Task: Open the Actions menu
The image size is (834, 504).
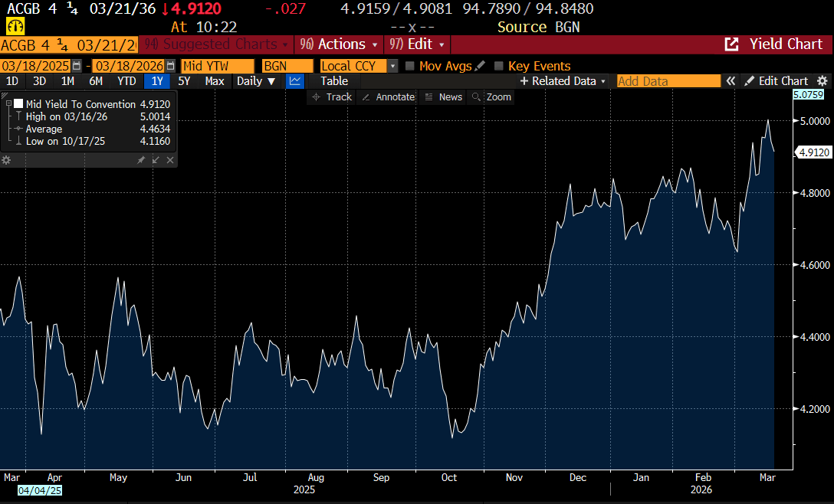Action: 341,44
